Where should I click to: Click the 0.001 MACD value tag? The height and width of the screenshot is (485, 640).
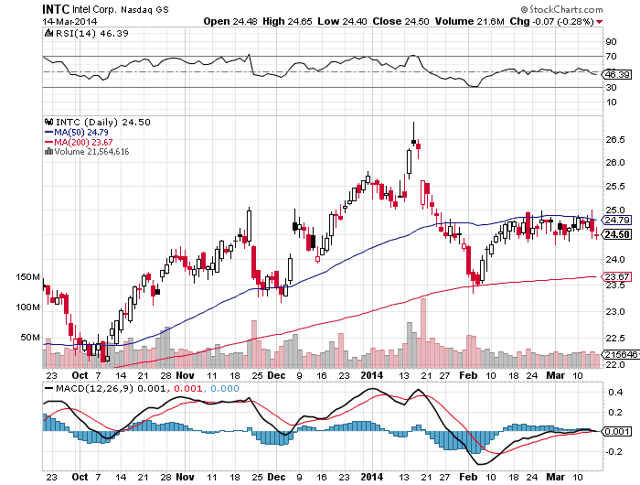617,432
